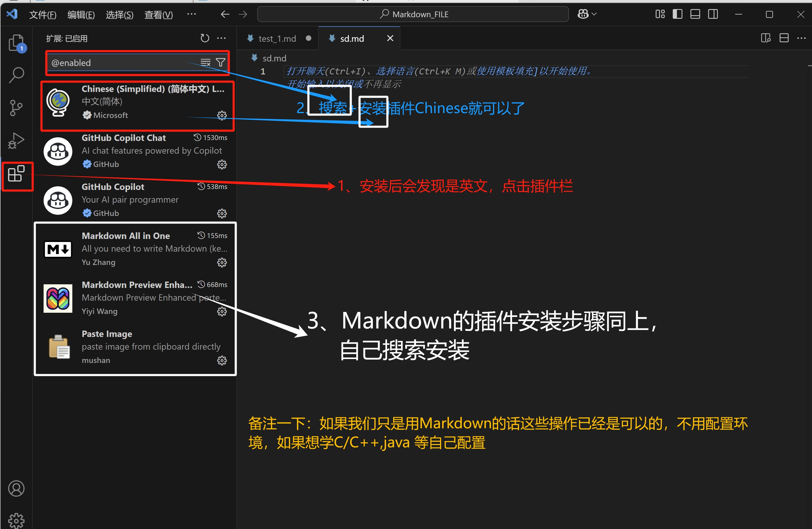Open the Accounts icon at bottom left
The image size is (812, 529).
[x=16, y=488]
